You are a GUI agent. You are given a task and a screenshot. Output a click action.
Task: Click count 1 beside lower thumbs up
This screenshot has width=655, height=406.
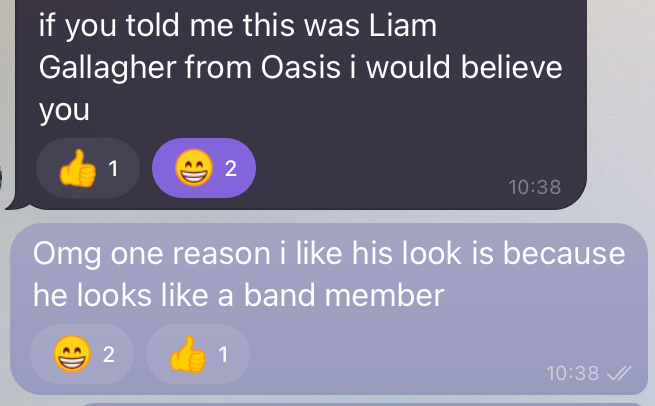click(x=223, y=355)
